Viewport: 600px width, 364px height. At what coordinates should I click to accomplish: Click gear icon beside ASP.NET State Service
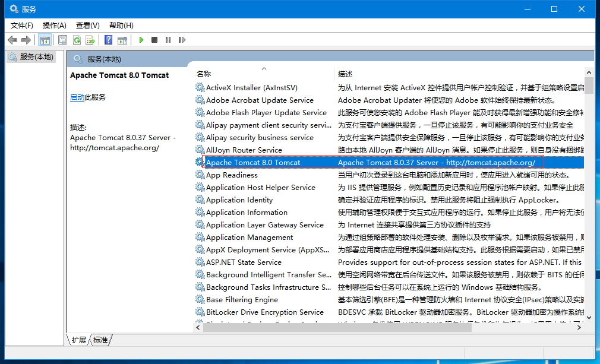(x=200, y=262)
